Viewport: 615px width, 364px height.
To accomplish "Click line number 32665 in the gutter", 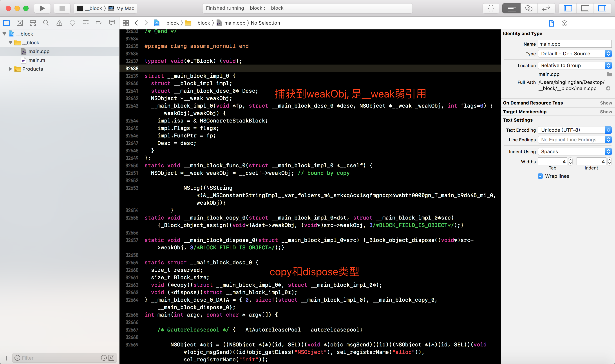I will point(132,315).
